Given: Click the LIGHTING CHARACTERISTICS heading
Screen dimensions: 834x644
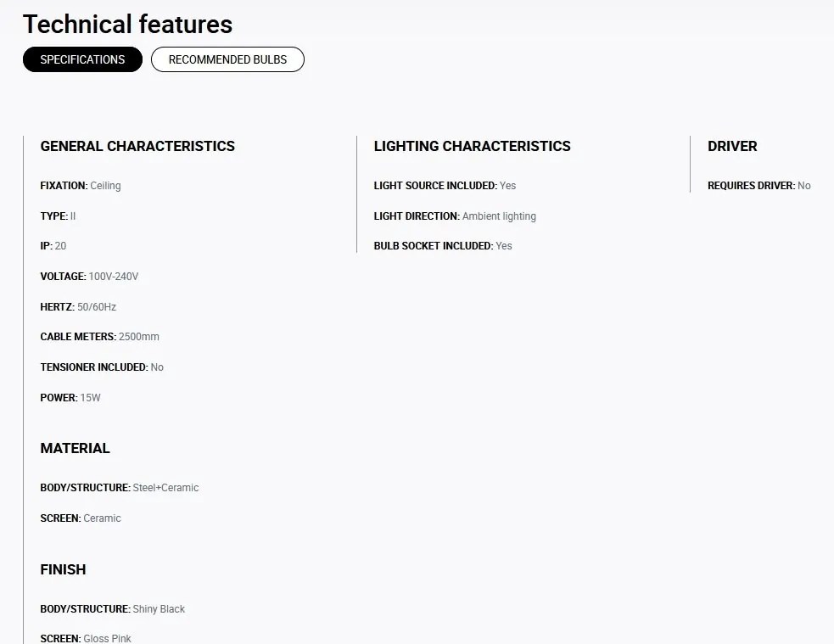Looking at the screenshot, I should (472, 146).
